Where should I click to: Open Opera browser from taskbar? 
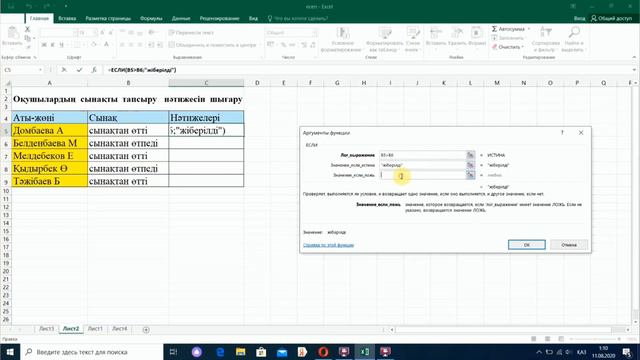tap(323, 352)
